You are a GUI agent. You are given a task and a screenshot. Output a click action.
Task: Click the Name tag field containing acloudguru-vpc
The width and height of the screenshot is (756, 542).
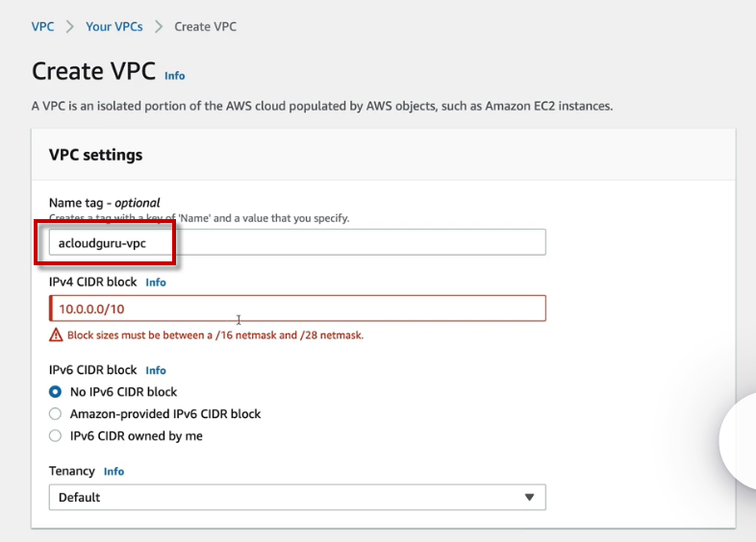[x=297, y=243]
